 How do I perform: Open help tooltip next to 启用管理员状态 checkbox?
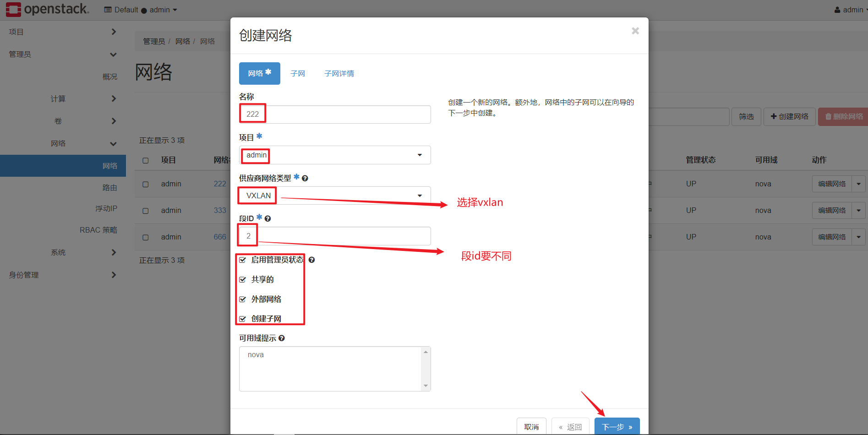point(311,260)
